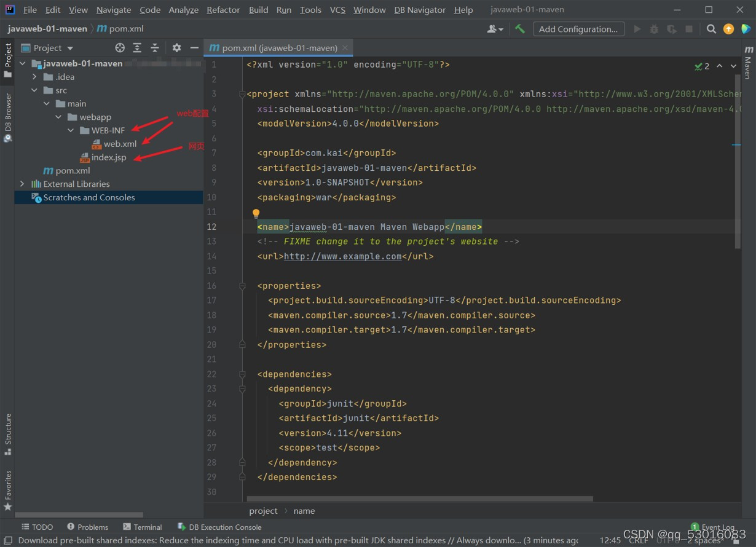Click javaweb-01-maven breadcrumb in navigation bar
756x547 pixels.
click(x=47, y=29)
